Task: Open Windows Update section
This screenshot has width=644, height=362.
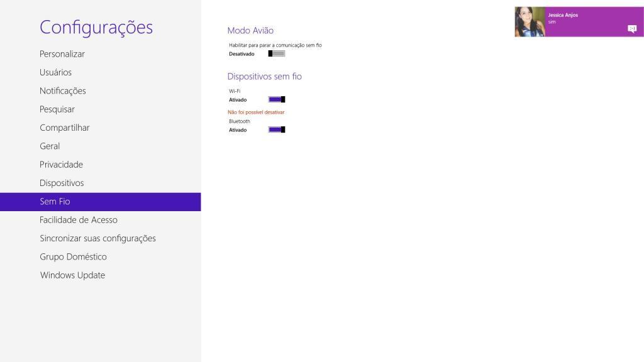Action: point(73,275)
